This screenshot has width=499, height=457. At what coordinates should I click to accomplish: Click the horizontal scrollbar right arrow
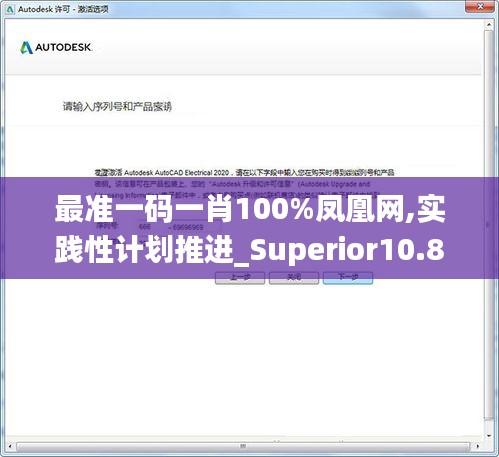pos(477,446)
